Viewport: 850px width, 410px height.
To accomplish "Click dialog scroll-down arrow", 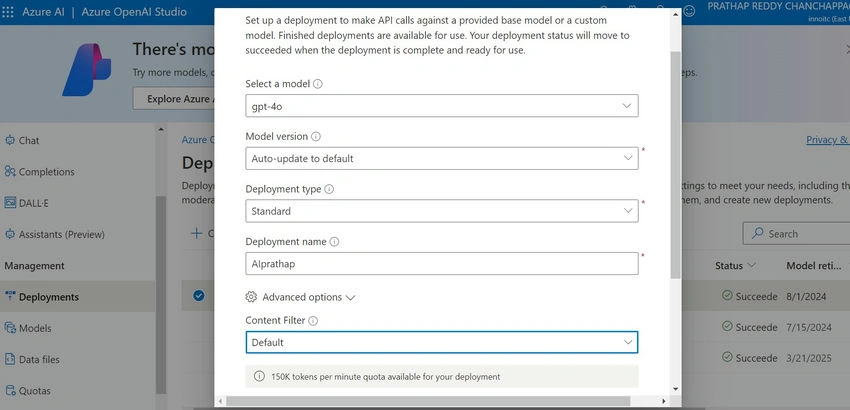I will click(x=675, y=389).
